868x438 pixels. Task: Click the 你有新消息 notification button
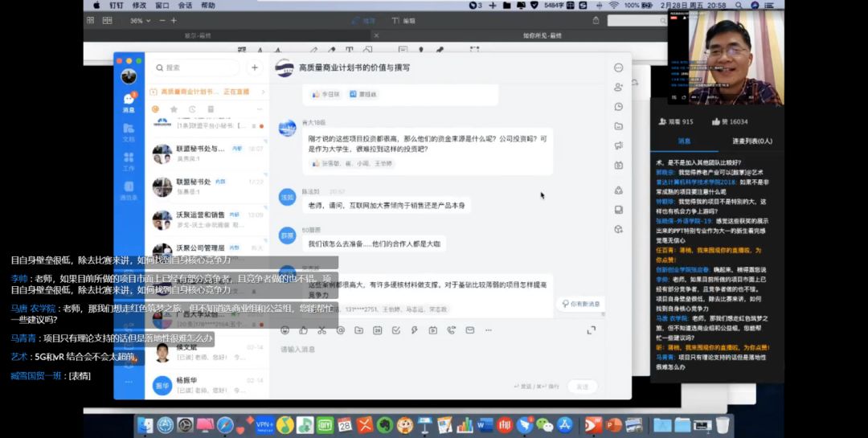click(581, 304)
